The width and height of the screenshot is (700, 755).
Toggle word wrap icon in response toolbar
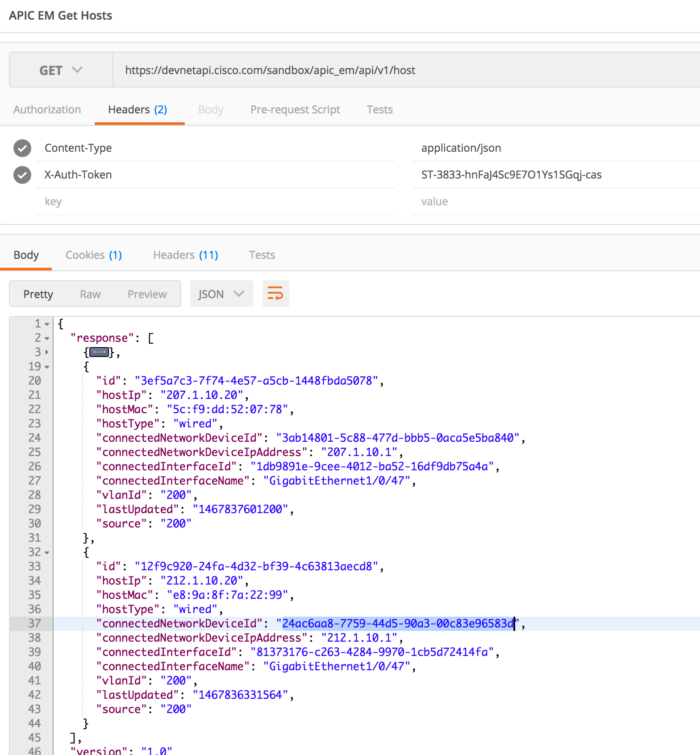click(x=275, y=294)
